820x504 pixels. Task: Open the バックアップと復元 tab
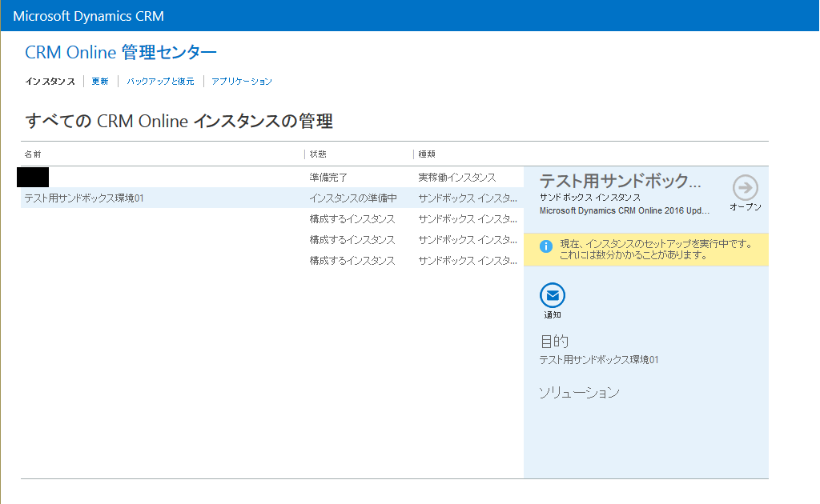pyautogui.click(x=160, y=82)
